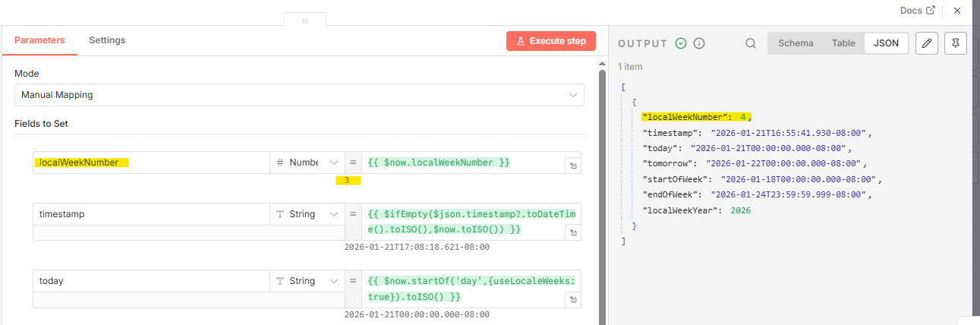Click the localWeekNumber field name input
The width and height of the screenshot is (980, 325).
click(151, 162)
